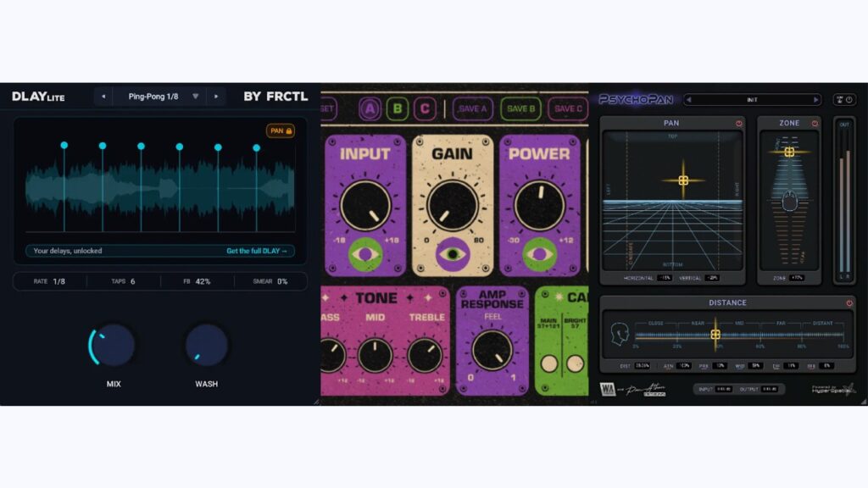The width and height of the screenshot is (868, 488).
Task: Click the DLAY Lite logo
Action: 38,97
